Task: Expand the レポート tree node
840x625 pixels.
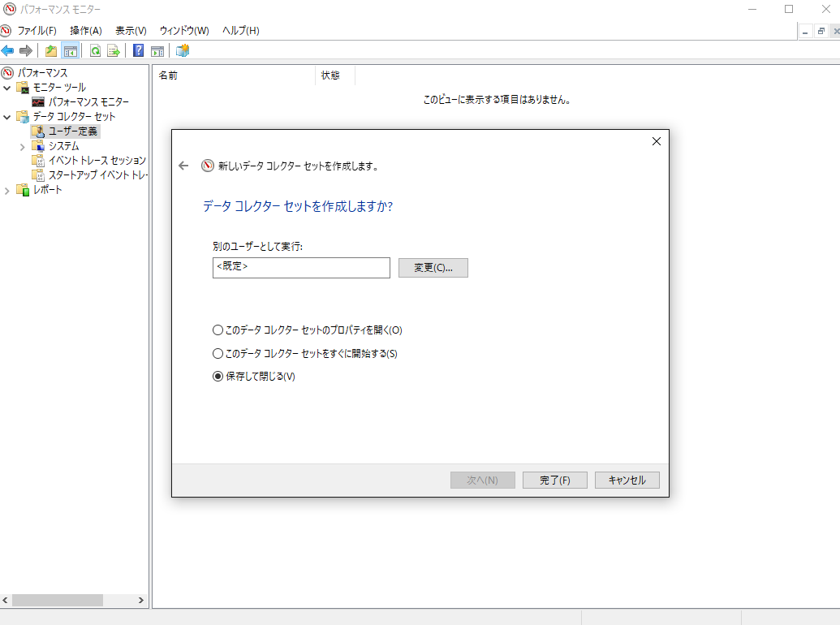Action: coord(7,190)
